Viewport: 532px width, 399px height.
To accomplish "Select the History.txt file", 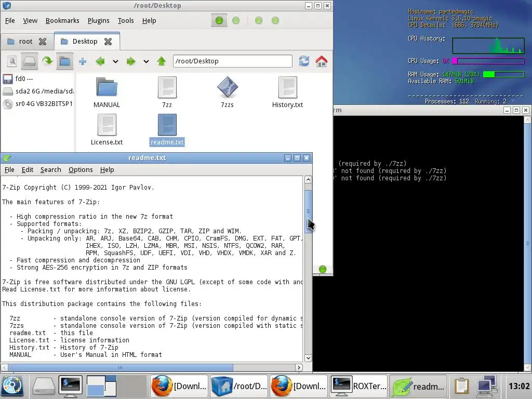I will pos(287,92).
